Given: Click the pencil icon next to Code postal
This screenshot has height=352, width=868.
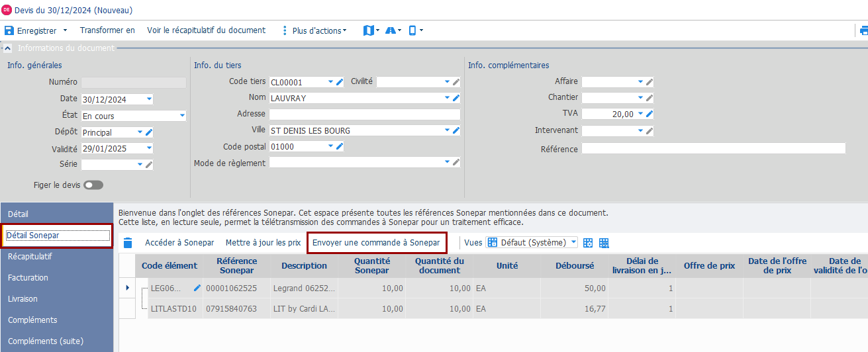Looking at the screenshot, I should coord(340,146).
